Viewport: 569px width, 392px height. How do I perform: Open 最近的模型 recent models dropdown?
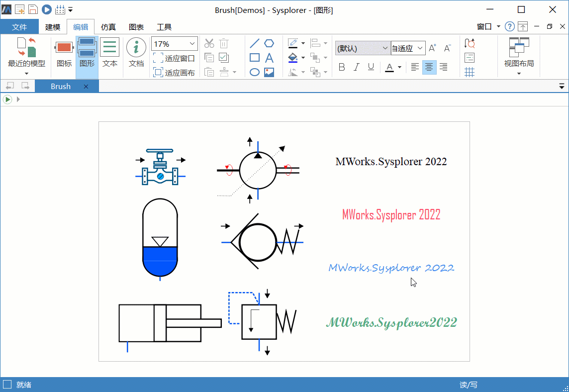[26, 56]
